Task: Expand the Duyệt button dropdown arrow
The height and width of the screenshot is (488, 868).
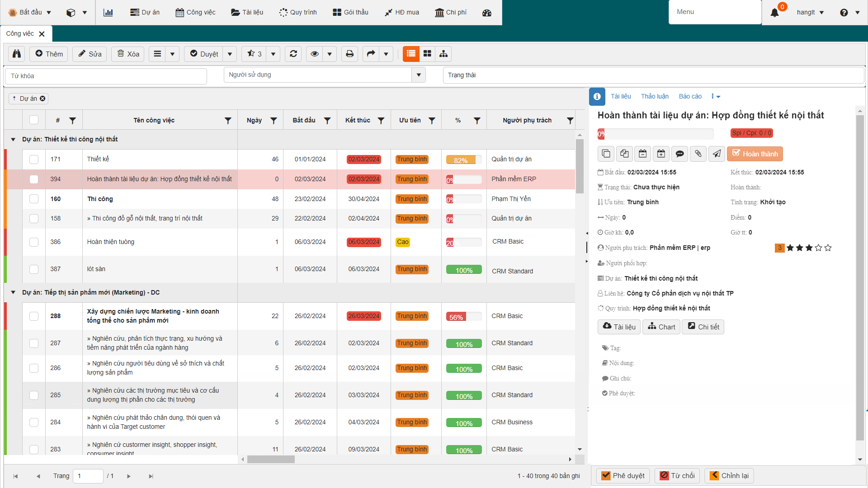Action: pos(230,54)
